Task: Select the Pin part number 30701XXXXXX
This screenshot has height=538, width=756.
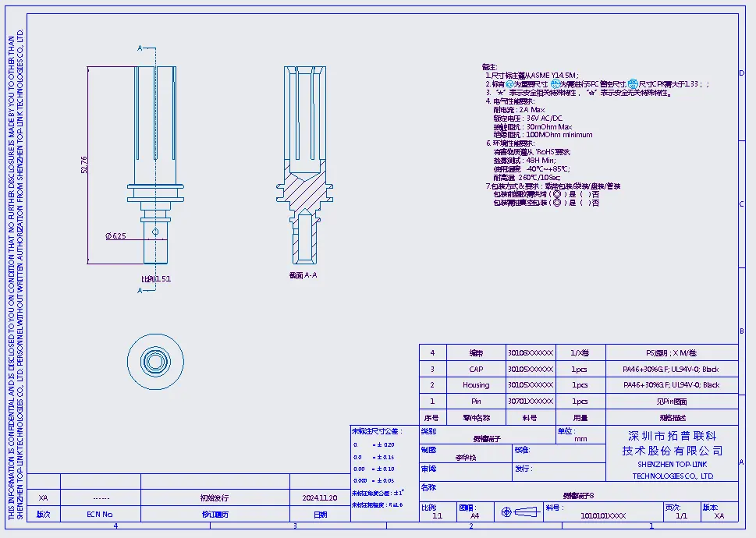Action: click(x=530, y=402)
